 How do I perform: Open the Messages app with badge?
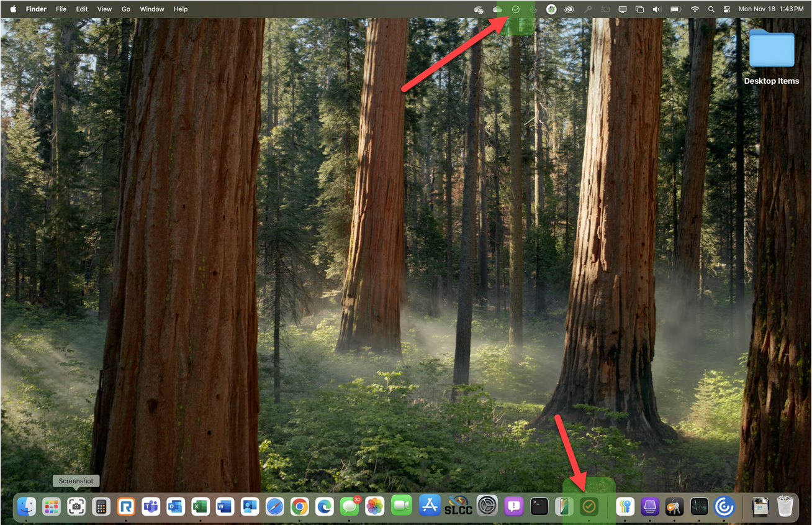click(350, 506)
